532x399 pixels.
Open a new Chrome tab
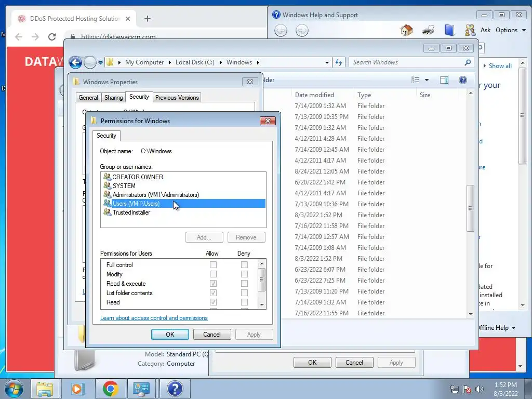pyautogui.click(x=147, y=19)
